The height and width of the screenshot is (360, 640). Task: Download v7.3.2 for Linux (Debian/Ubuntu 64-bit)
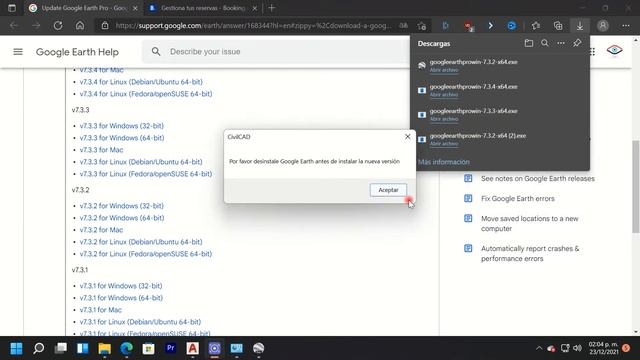[x=141, y=242]
